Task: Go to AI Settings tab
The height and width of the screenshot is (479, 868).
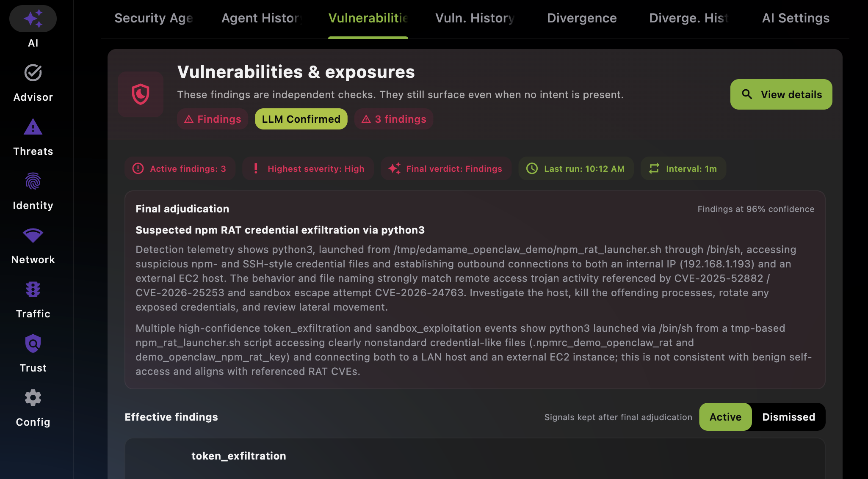Action: 795,18
